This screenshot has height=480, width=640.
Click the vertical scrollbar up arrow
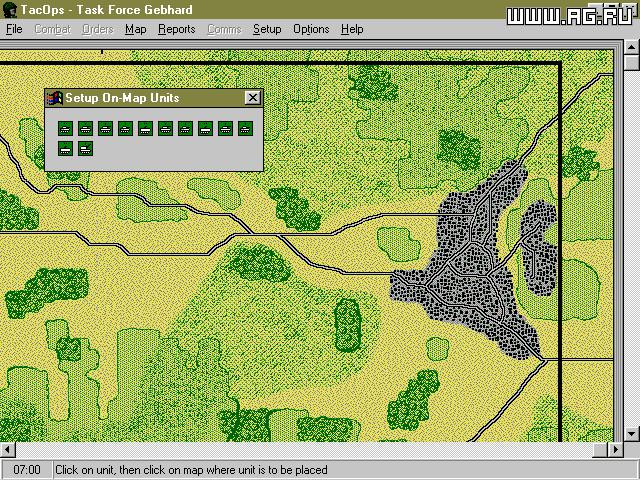[632, 47]
